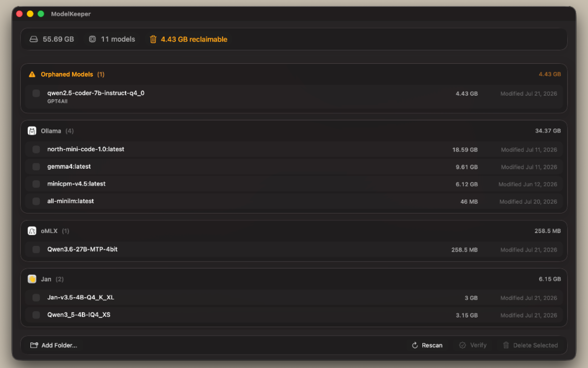Click the GPT4All source label
Image resolution: width=588 pixels, height=368 pixels.
point(57,101)
